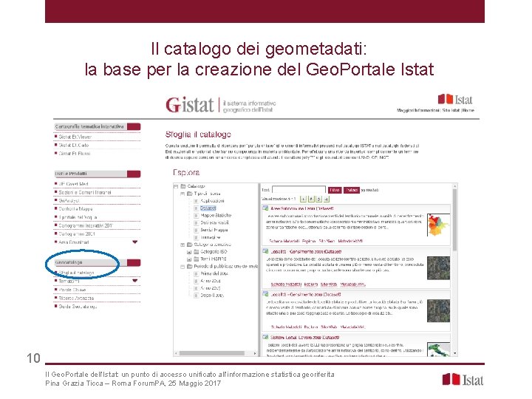Open the Catalogo root folder icon
This screenshot has height=399, width=532.
point(183,186)
